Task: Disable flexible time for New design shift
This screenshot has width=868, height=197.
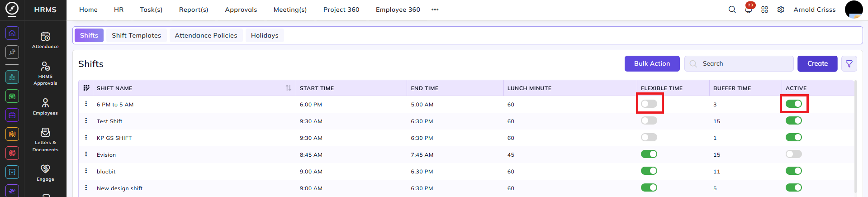Action: (649, 187)
